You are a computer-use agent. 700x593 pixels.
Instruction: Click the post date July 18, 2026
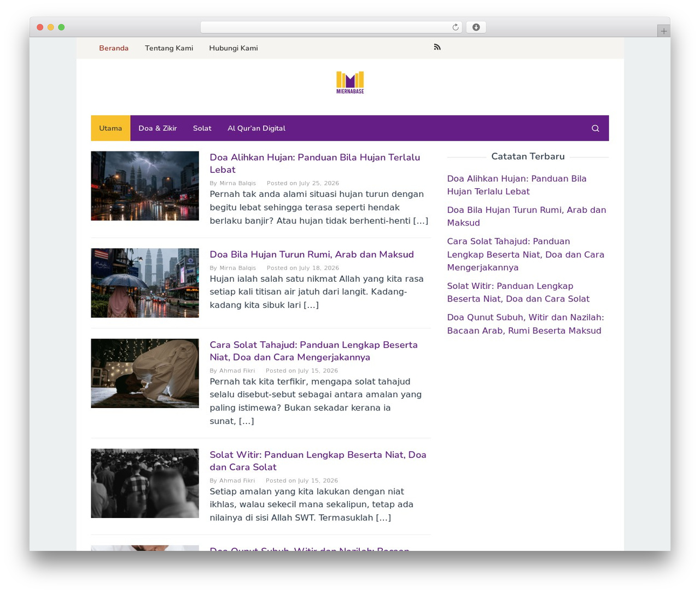[319, 268]
